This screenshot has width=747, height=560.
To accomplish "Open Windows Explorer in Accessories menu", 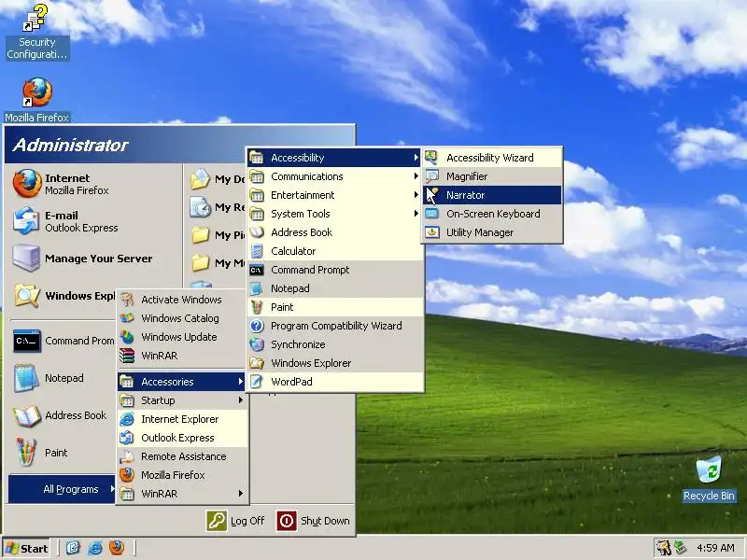I will pos(334,363).
